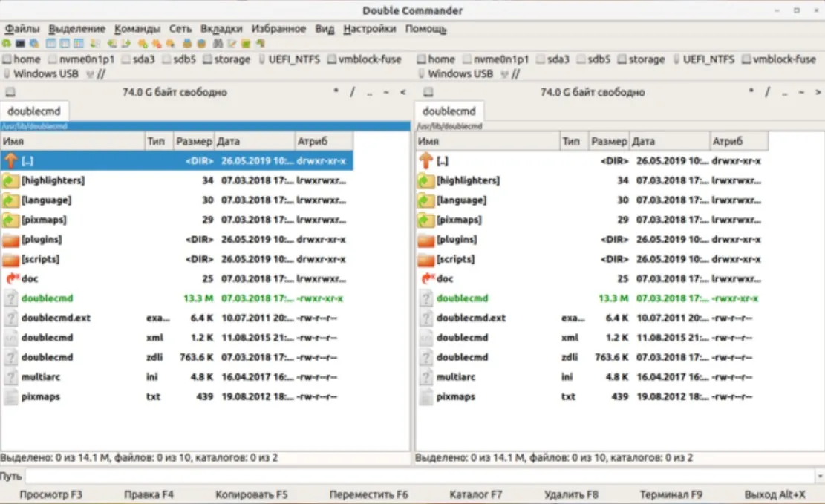Sort right panel by the Атриб column

coord(740,141)
